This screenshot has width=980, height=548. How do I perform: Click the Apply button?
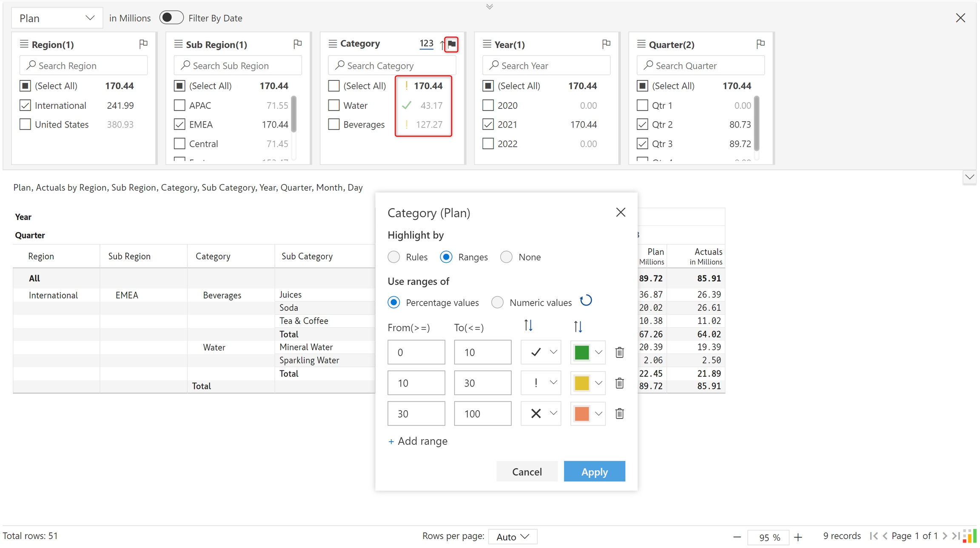point(594,471)
